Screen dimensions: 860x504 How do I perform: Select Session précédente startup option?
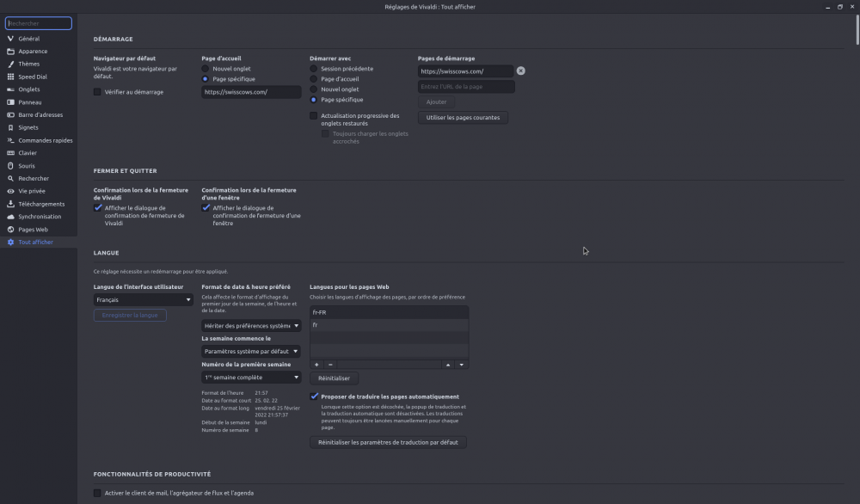[x=314, y=69]
